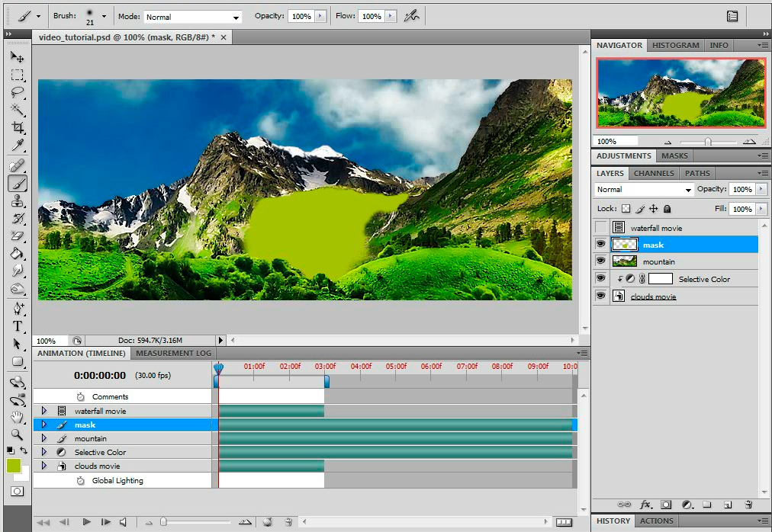Hide the mask layer
This screenshot has height=532, width=772.
tap(601, 244)
